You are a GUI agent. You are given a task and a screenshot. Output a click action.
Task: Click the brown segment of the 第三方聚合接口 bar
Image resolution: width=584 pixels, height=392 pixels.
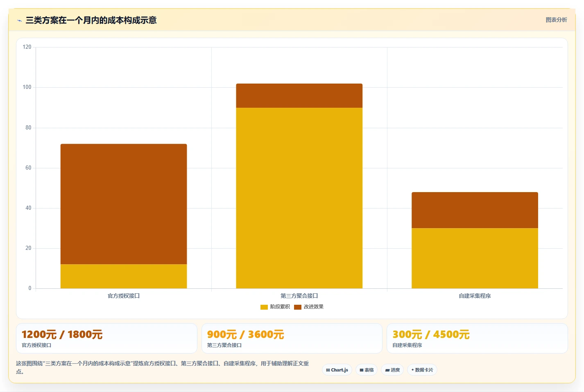click(299, 96)
